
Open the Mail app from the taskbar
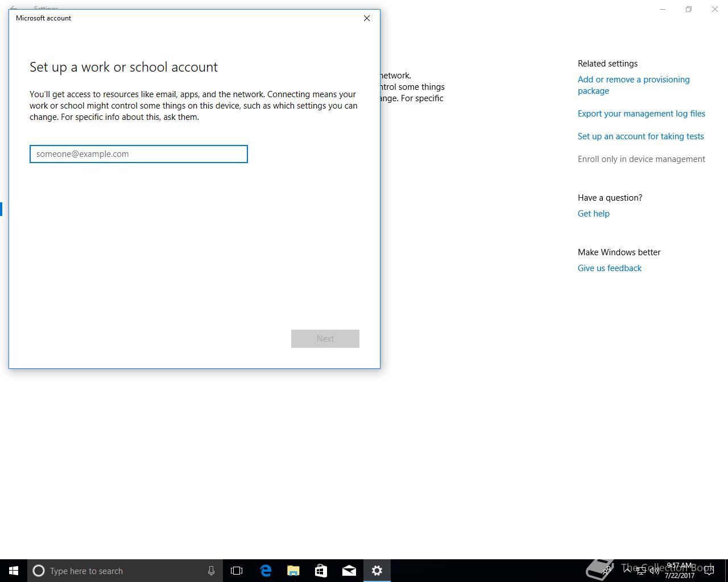(x=349, y=571)
